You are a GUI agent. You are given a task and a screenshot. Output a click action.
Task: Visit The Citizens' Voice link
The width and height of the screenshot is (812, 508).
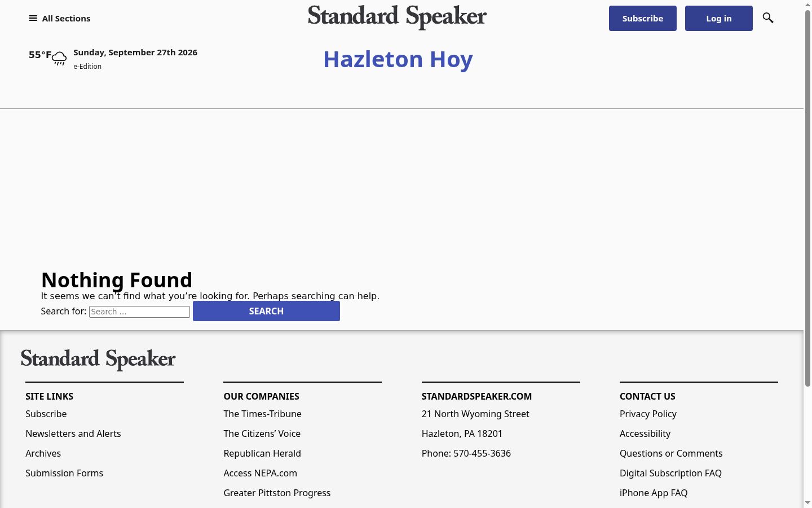tap(262, 433)
